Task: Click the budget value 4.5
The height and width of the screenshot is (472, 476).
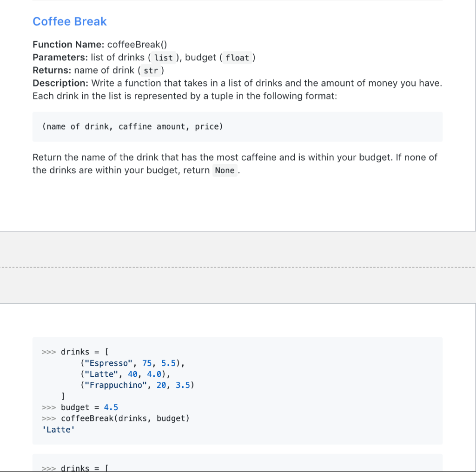Action: 112,407
